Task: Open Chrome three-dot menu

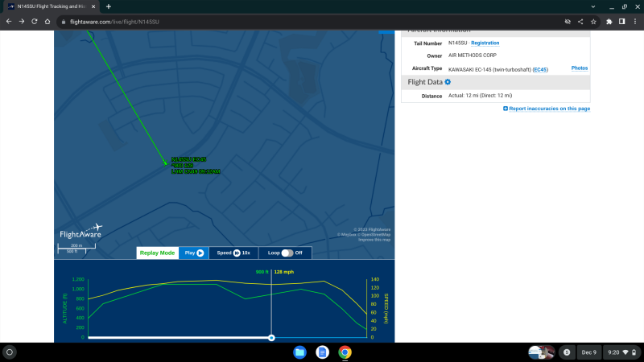Action: [x=635, y=21]
